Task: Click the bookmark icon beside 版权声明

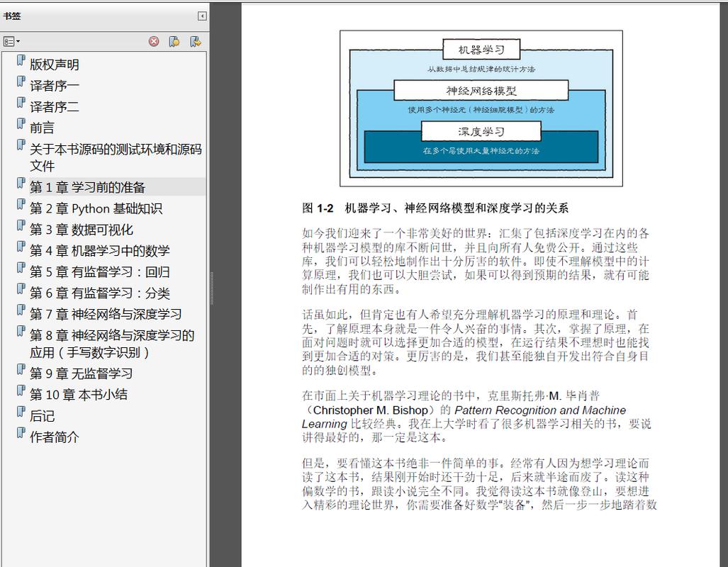Action: click(x=20, y=62)
